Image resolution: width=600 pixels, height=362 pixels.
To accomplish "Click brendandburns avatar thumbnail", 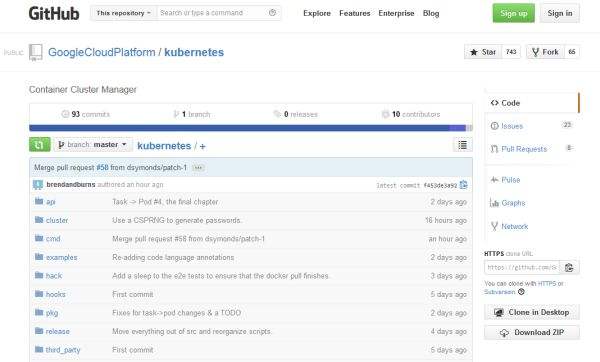I will click(38, 185).
